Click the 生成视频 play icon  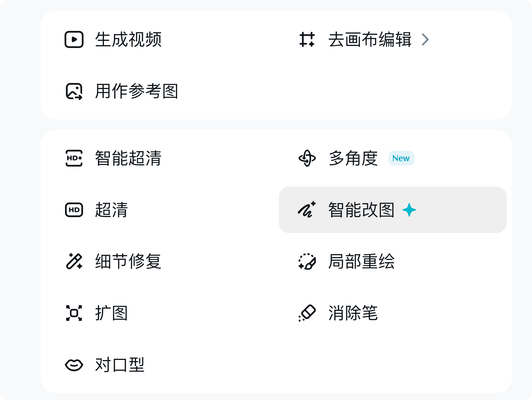tap(74, 39)
